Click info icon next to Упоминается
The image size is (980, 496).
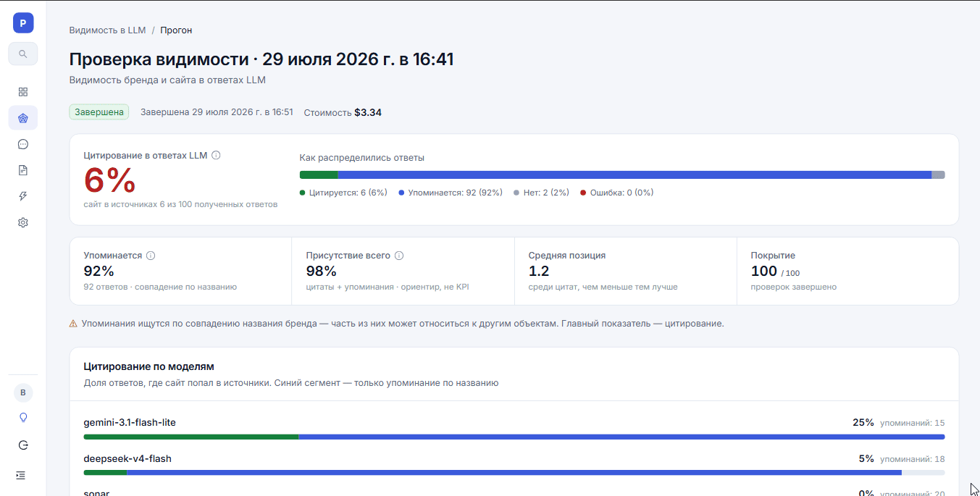(x=151, y=256)
